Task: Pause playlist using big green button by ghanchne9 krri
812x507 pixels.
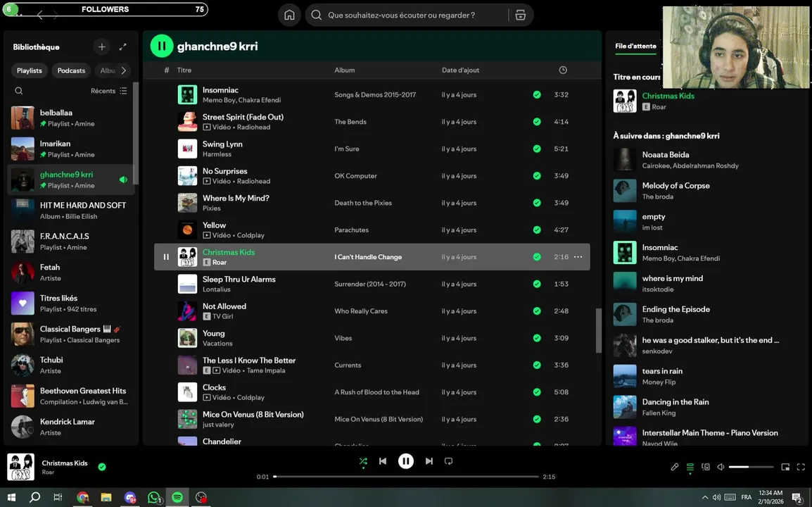Action: click(x=162, y=46)
